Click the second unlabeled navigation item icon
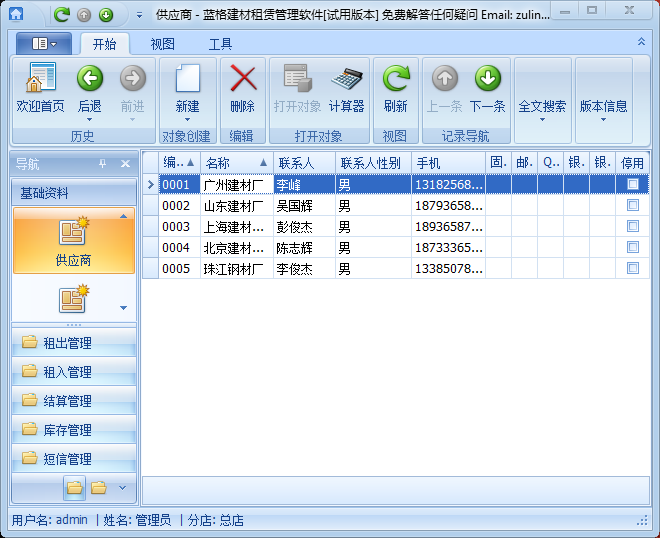Viewport: 660px width, 538px height. tap(73, 299)
